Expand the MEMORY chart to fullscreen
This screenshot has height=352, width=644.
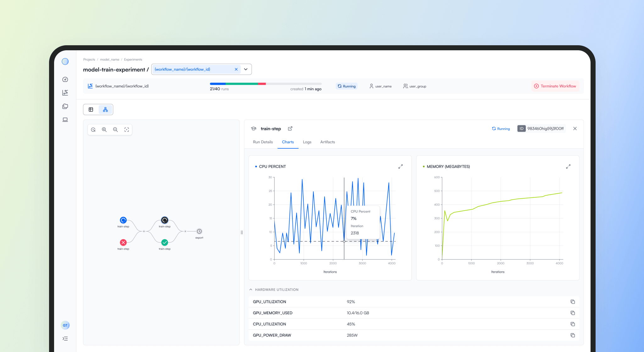pyautogui.click(x=568, y=167)
